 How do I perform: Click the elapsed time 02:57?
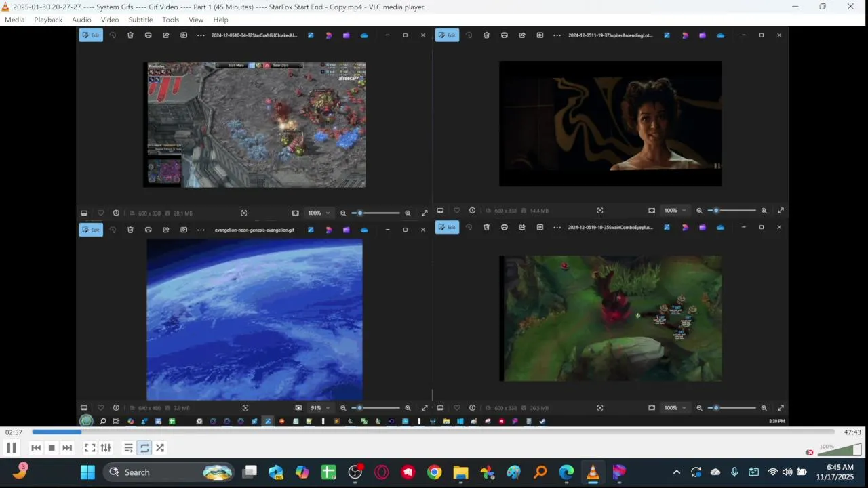click(x=14, y=432)
